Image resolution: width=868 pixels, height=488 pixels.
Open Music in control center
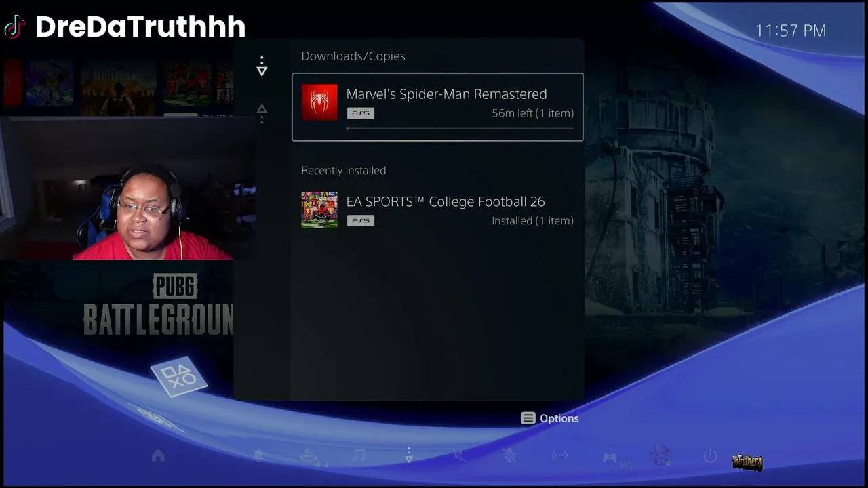tap(359, 456)
